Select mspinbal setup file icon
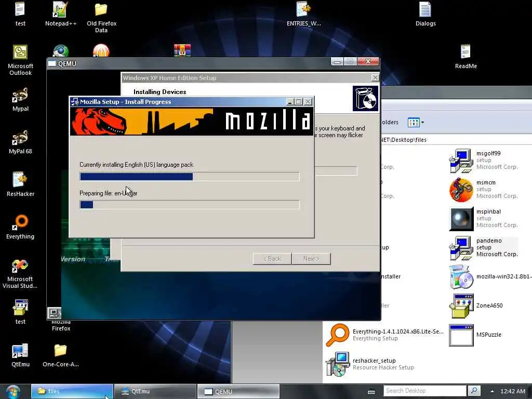Viewport: 532px width, 399px height. [484, 219]
